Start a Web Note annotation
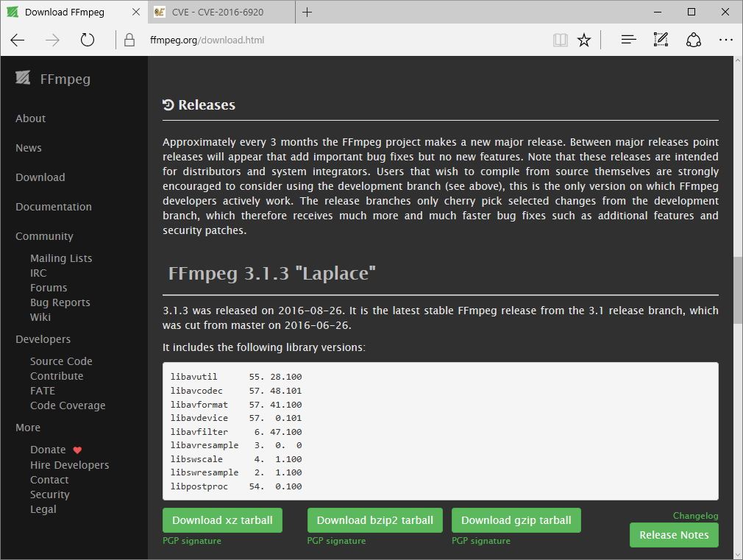 click(660, 40)
